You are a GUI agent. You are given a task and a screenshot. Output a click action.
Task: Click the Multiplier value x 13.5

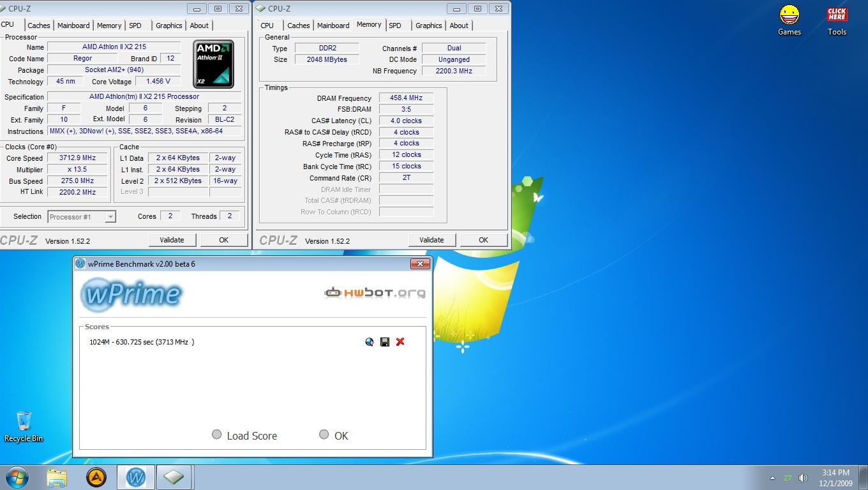(x=78, y=169)
